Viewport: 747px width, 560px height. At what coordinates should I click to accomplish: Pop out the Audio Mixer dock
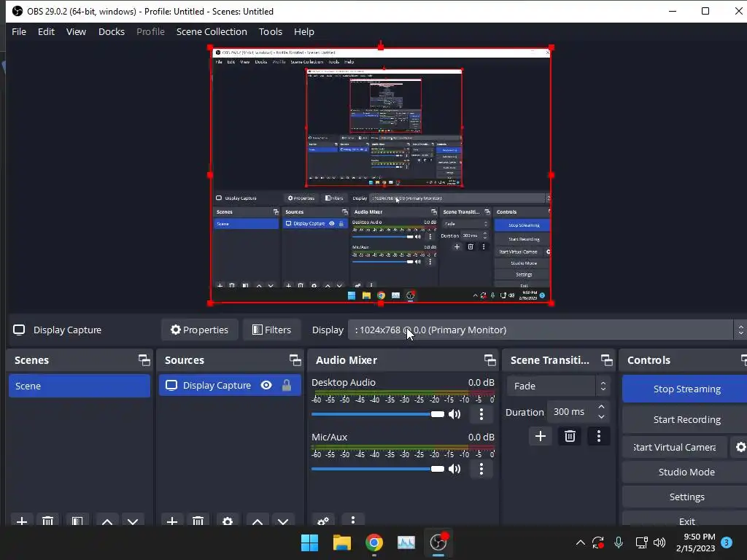click(489, 360)
